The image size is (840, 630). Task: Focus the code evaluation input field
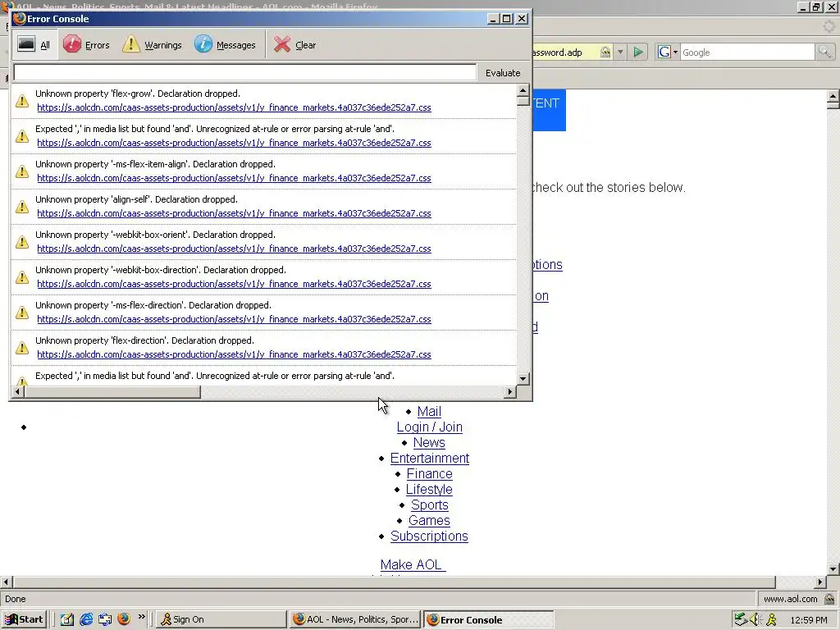click(x=244, y=72)
